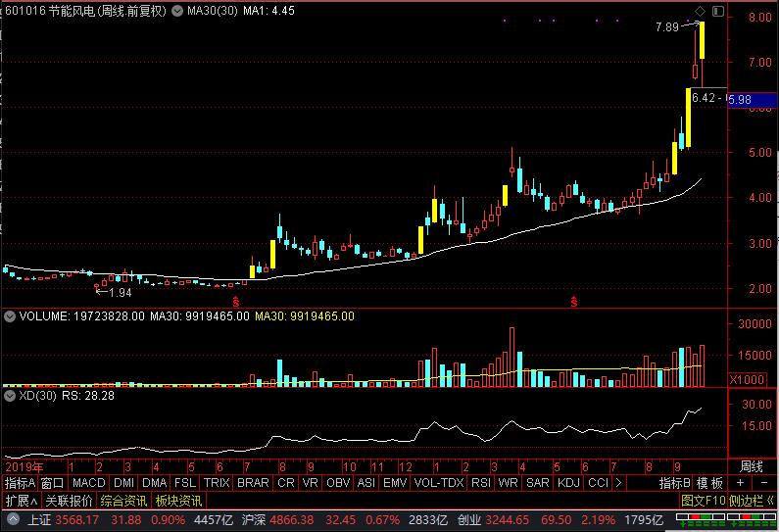
Task: Click the 周线 period label
Action: (752, 467)
